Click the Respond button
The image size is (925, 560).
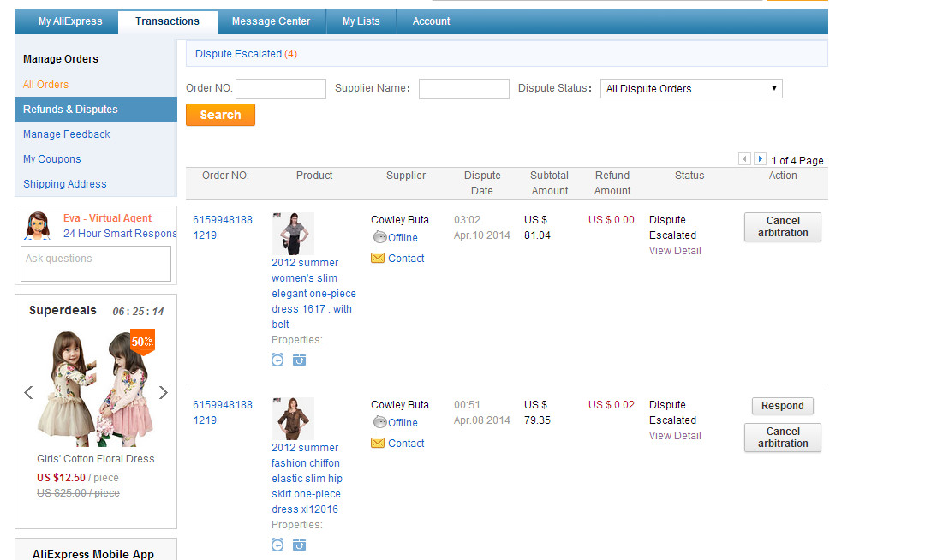[x=782, y=406]
